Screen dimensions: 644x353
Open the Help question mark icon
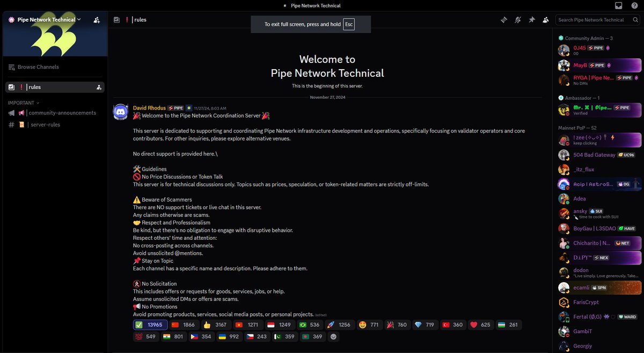[634, 5]
